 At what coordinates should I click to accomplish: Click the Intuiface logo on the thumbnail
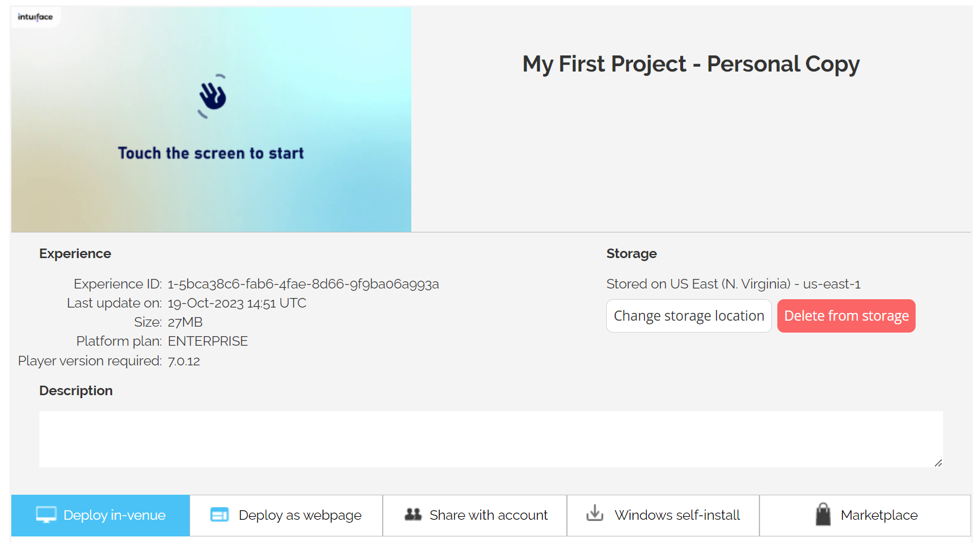(x=36, y=17)
